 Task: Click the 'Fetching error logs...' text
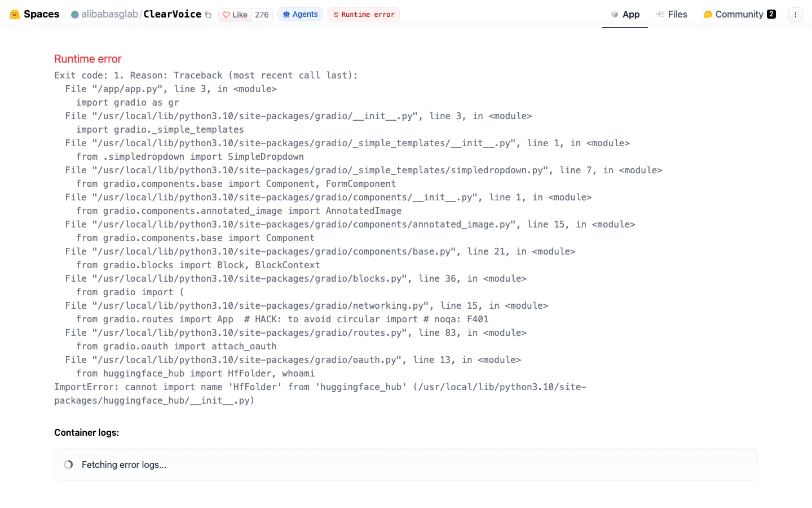[x=124, y=465]
